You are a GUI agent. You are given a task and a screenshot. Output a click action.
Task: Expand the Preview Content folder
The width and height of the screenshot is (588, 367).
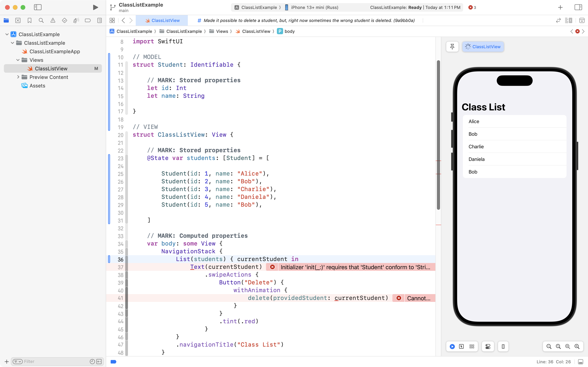[18, 77]
